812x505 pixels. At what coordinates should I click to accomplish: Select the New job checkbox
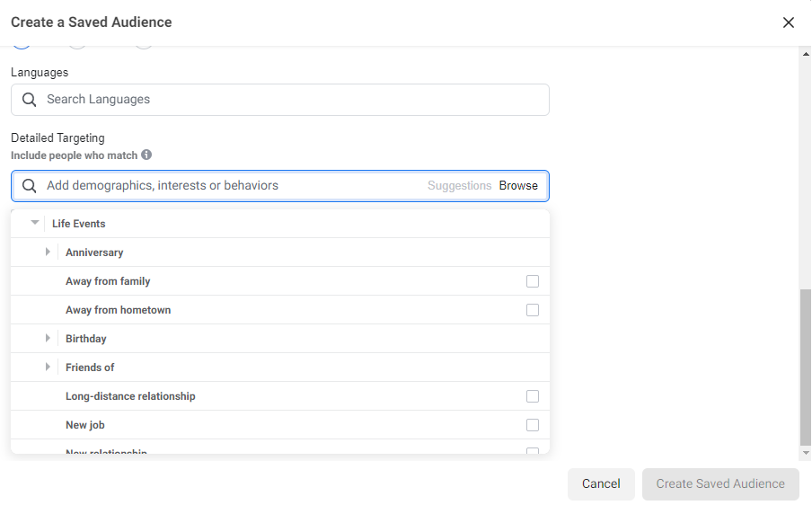[x=533, y=425]
